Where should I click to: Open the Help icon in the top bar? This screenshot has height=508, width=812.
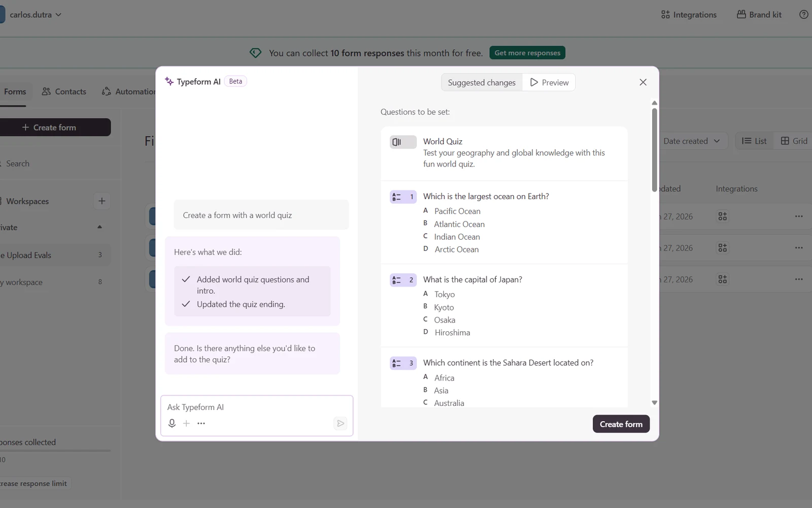pos(804,15)
